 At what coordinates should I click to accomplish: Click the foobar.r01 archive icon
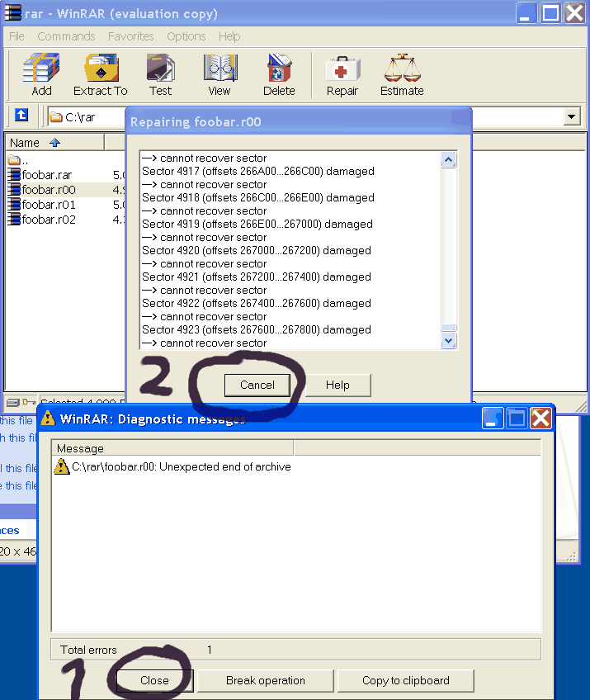pyautogui.click(x=14, y=205)
